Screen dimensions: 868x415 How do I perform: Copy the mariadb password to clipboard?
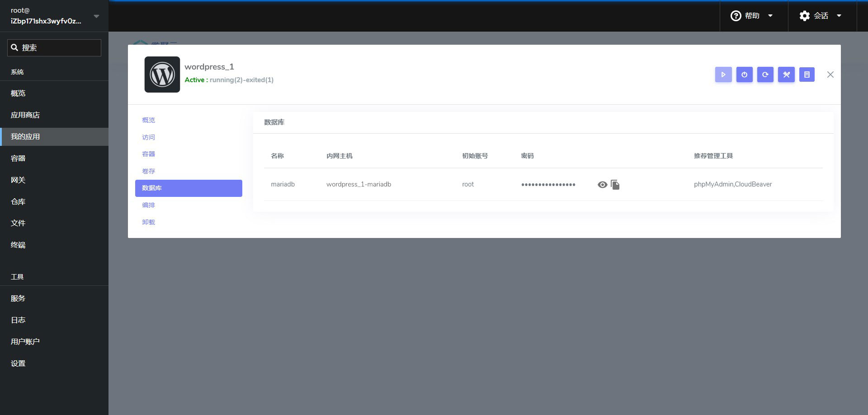615,185
